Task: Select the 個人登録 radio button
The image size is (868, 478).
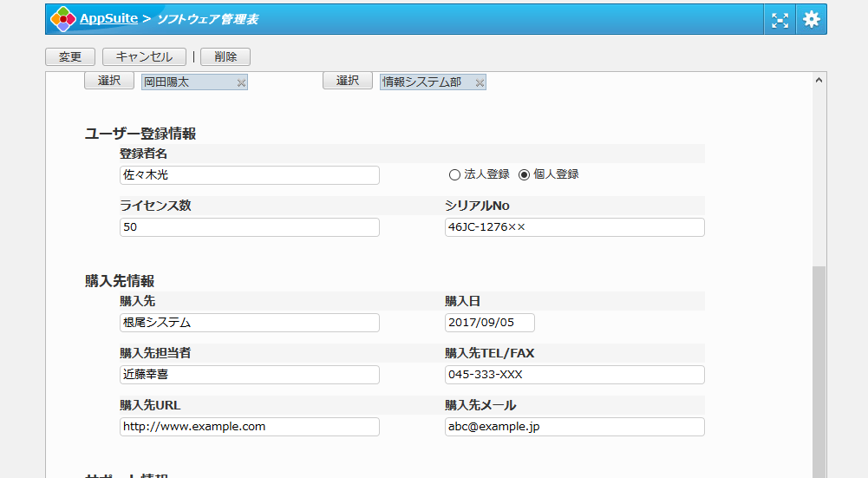Action: pos(524,174)
